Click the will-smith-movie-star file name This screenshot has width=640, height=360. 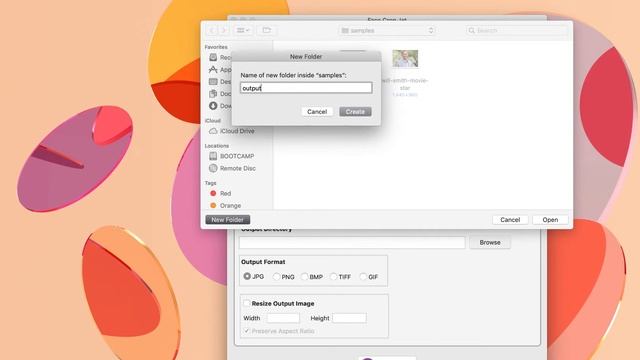point(405,84)
